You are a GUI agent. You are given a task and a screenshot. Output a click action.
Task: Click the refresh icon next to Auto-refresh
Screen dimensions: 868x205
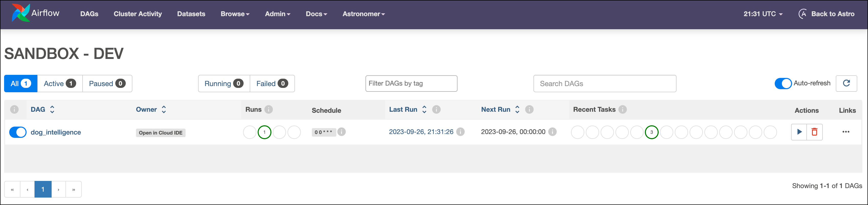tap(846, 84)
